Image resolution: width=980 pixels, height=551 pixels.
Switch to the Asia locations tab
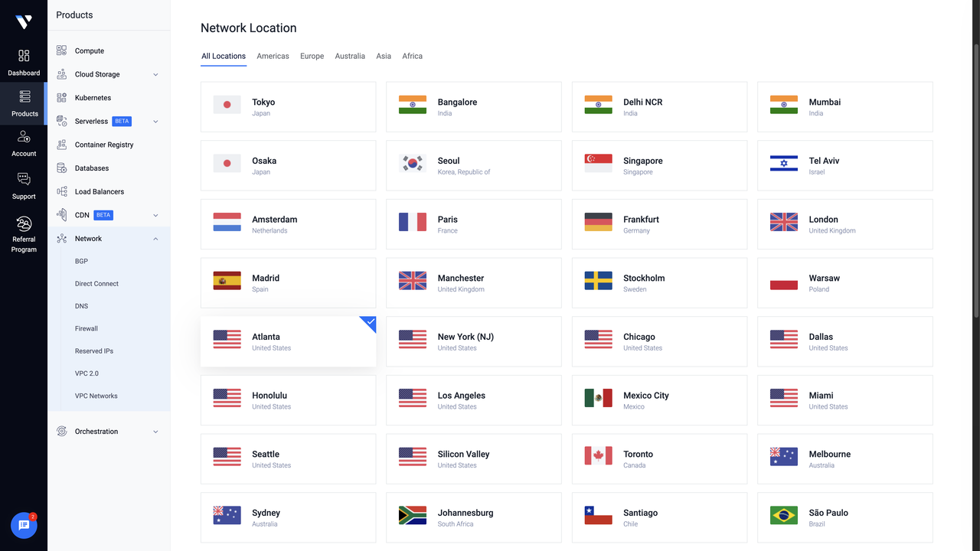tap(384, 56)
